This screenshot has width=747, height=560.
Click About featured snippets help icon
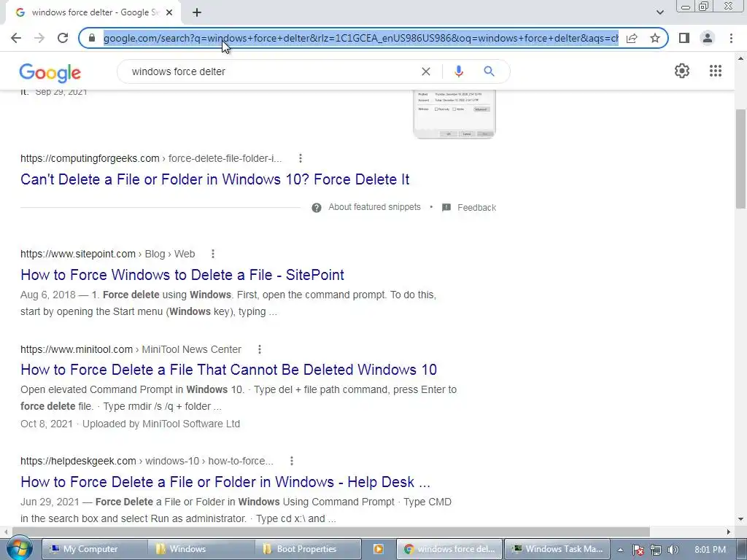[317, 208]
